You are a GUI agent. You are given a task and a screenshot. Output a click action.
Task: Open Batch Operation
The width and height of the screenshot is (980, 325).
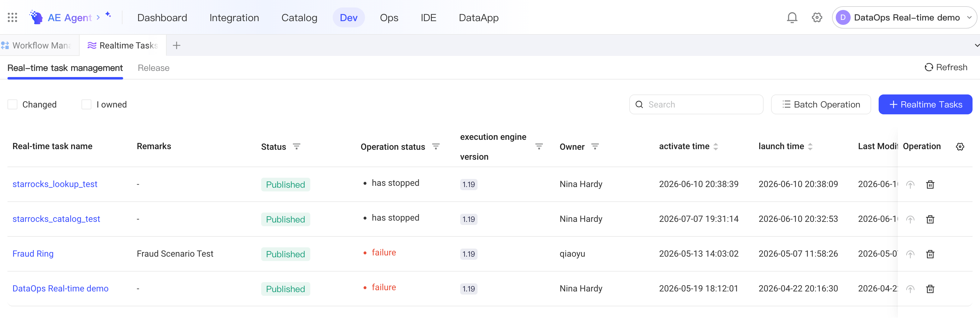pos(821,104)
